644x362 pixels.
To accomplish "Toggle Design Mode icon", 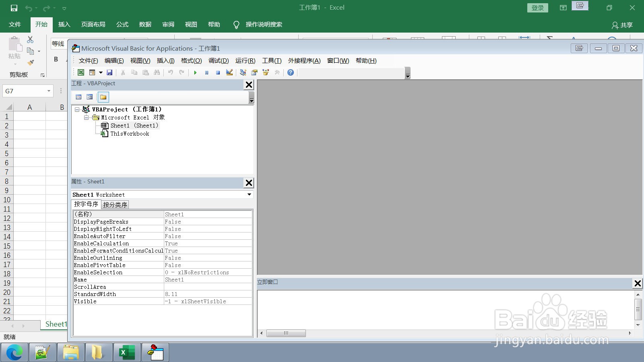I will (229, 72).
